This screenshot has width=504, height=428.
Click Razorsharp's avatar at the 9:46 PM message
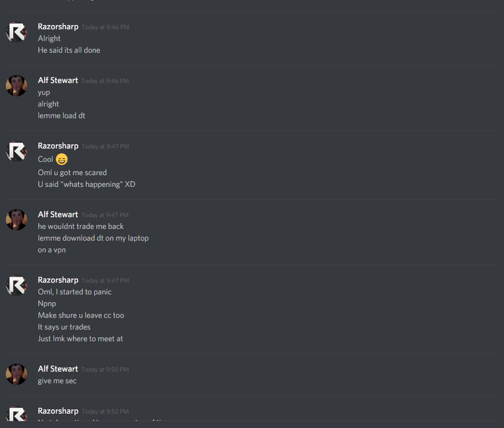tap(16, 32)
